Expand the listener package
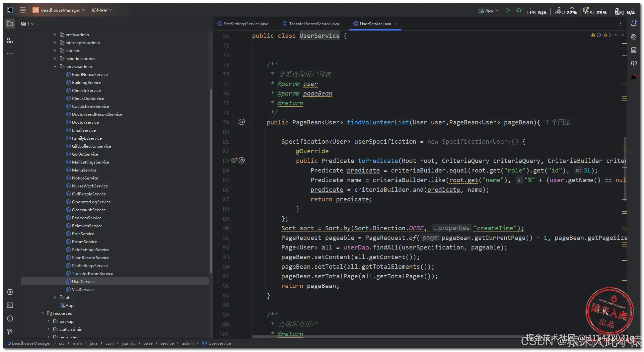The width and height of the screenshot is (644, 352). pyautogui.click(x=55, y=50)
